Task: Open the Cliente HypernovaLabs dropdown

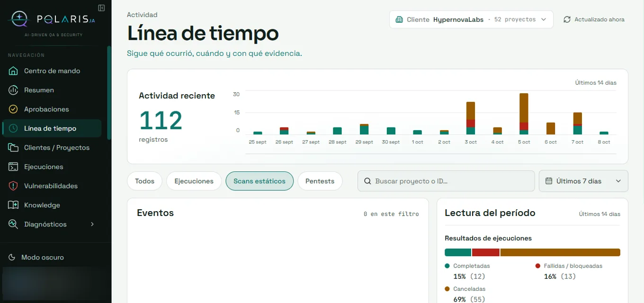Action: click(x=471, y=20)
